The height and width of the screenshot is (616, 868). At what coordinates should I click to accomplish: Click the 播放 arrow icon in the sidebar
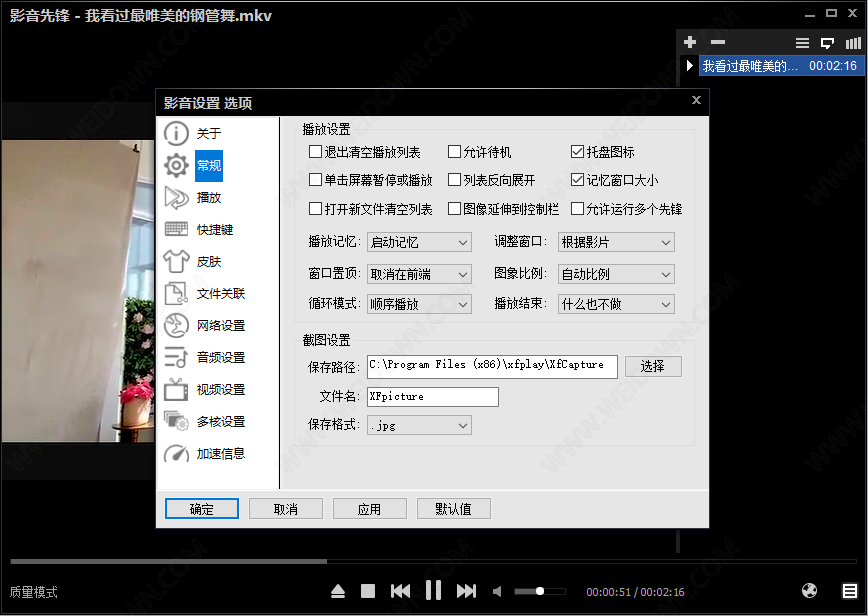pos(176,198)
